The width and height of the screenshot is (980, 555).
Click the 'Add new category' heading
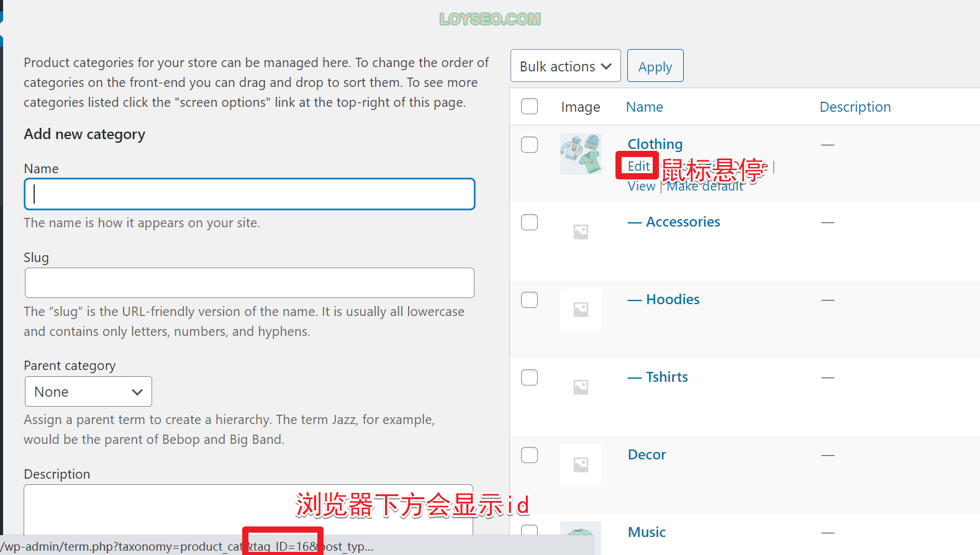pos(84,134)
